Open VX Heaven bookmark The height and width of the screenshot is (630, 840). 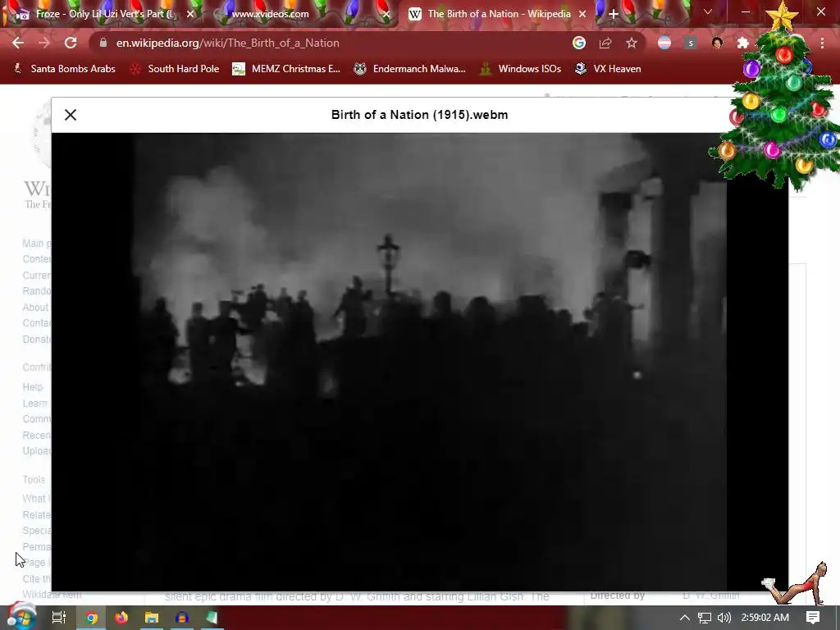pos(608,69)
